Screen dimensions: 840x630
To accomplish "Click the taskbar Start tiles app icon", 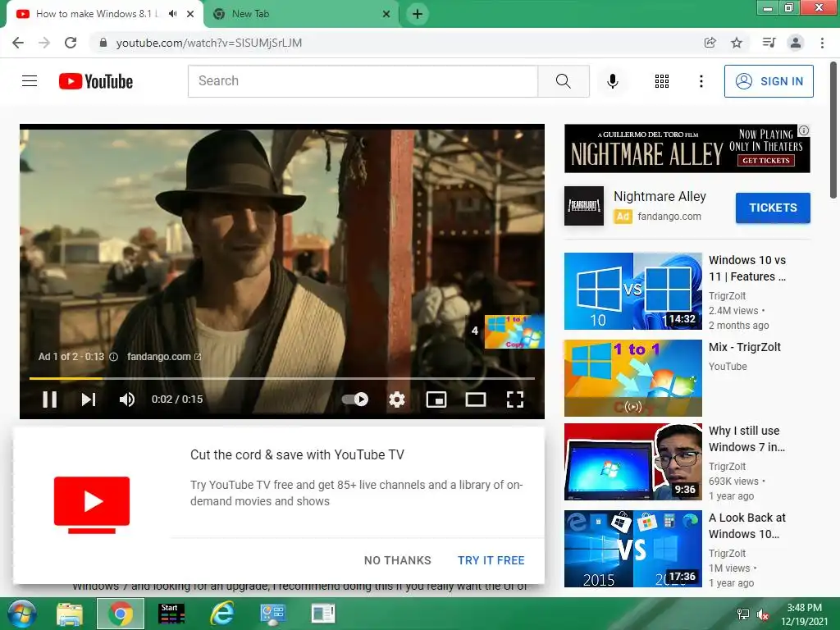I will pyautogui.click(x=171, y=614).
